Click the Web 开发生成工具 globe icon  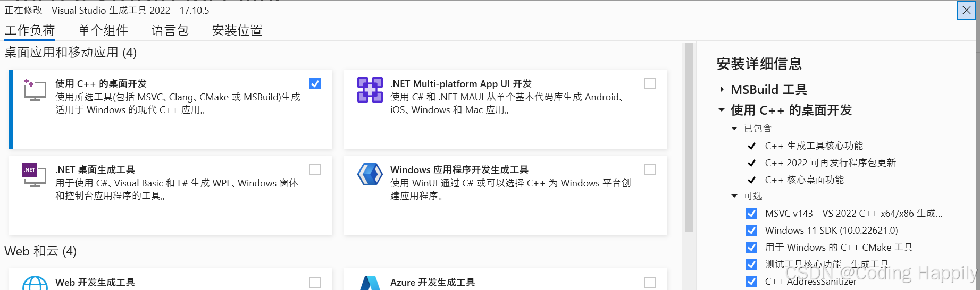click(x=35, y=283)
